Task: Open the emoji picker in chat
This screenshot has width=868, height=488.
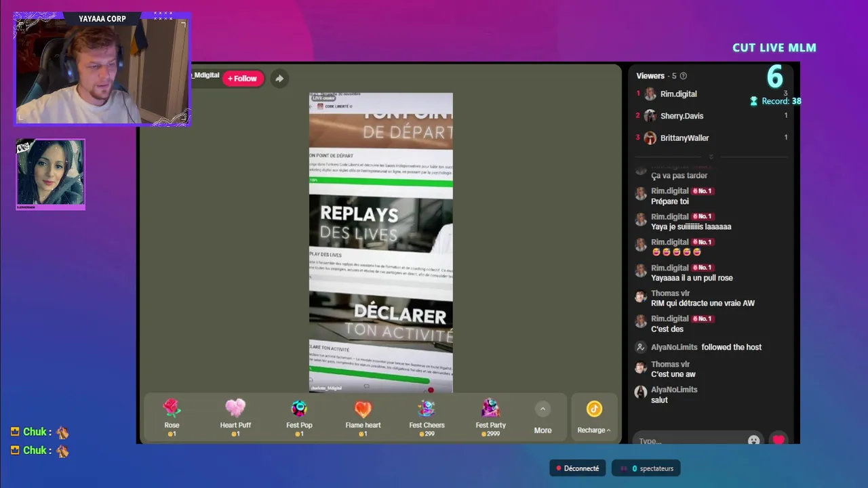Action: 753,441
